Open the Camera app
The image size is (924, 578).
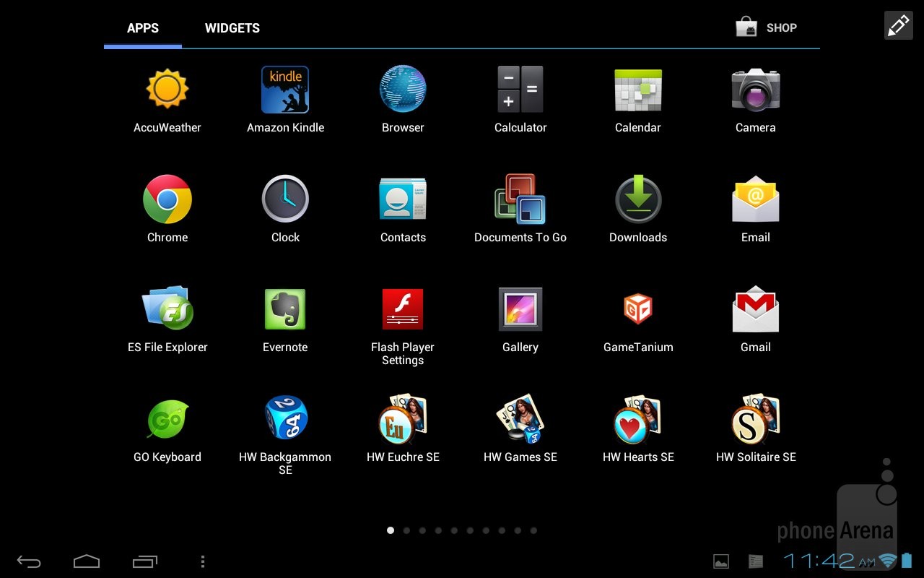[x=756, y=90]
